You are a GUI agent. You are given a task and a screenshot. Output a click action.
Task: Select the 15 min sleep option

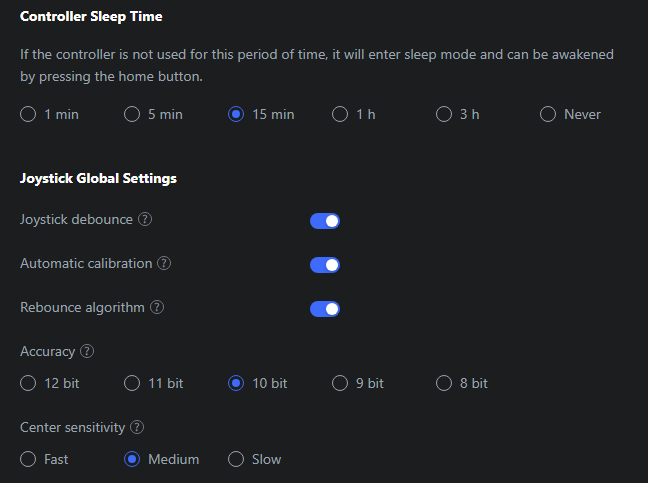pyautogui.click(x=236, y=115)
